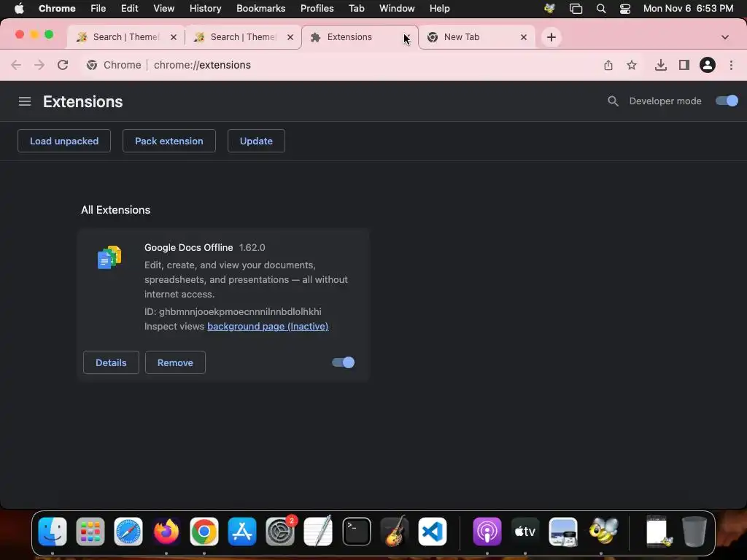Go back with the browser back arrow
This screenshot has width=747, height=560.
pos(16,65)
